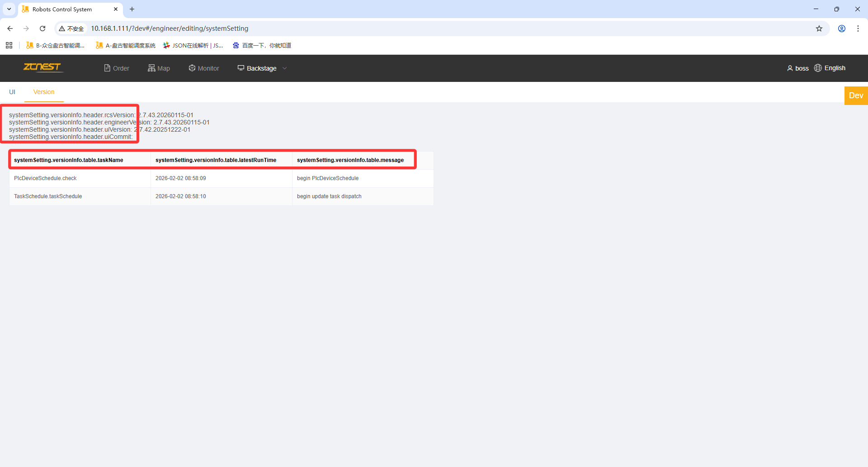Change language via English globe selector
The width and height of the screenshot is (868, 467).
[x=830, y=68]
